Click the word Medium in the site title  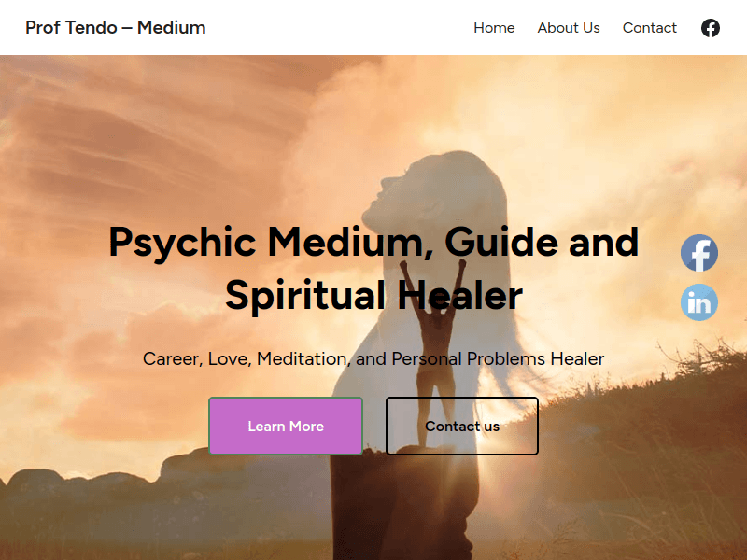click(172, 28)
